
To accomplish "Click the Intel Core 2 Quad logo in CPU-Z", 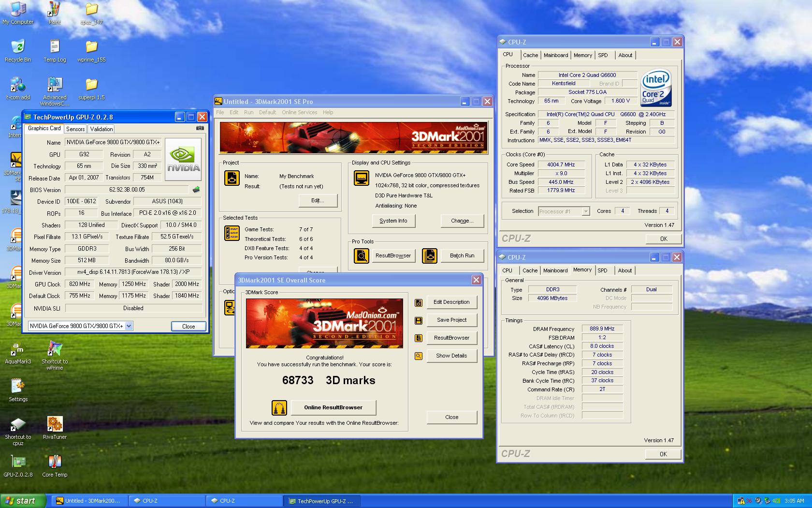I will pyautogui.click(x=656, y=89).
